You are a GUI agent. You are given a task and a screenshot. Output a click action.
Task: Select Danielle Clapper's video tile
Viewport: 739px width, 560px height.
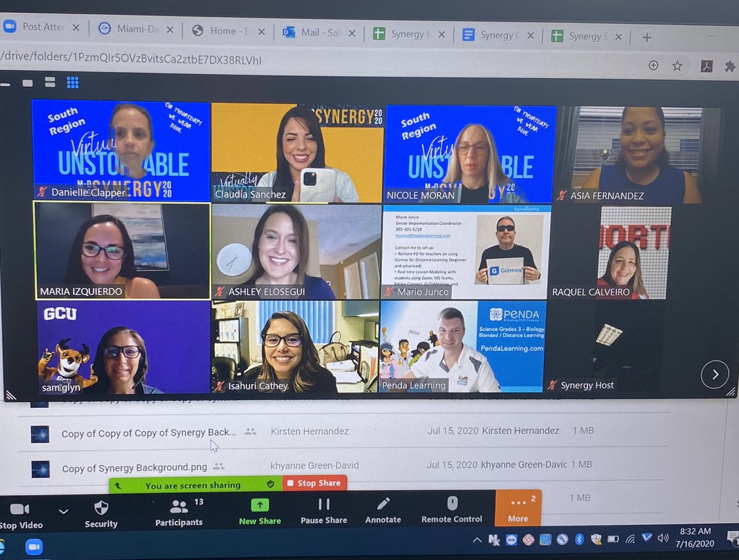(121, 151)
